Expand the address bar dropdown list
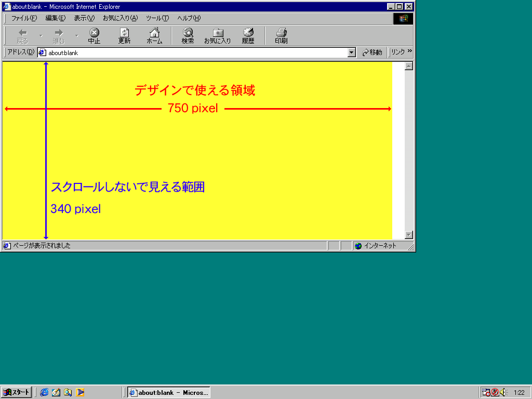The image size is (532, 399). pos(352,52)
